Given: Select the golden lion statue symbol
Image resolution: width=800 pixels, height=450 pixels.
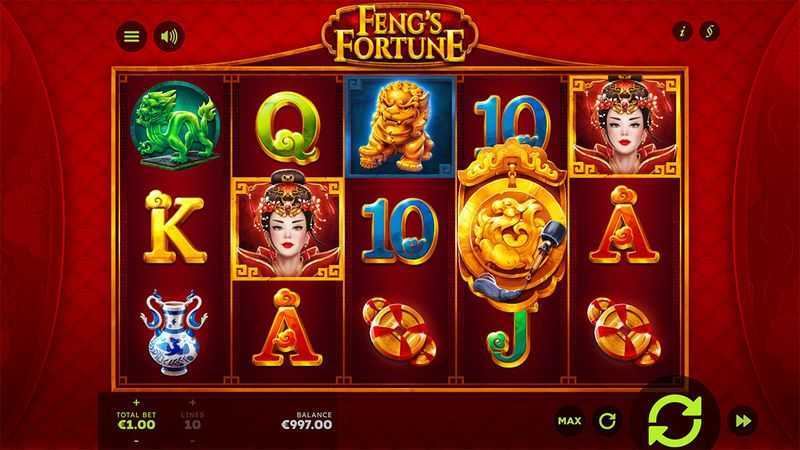Looking at the screenshot, I should [401, 127].
